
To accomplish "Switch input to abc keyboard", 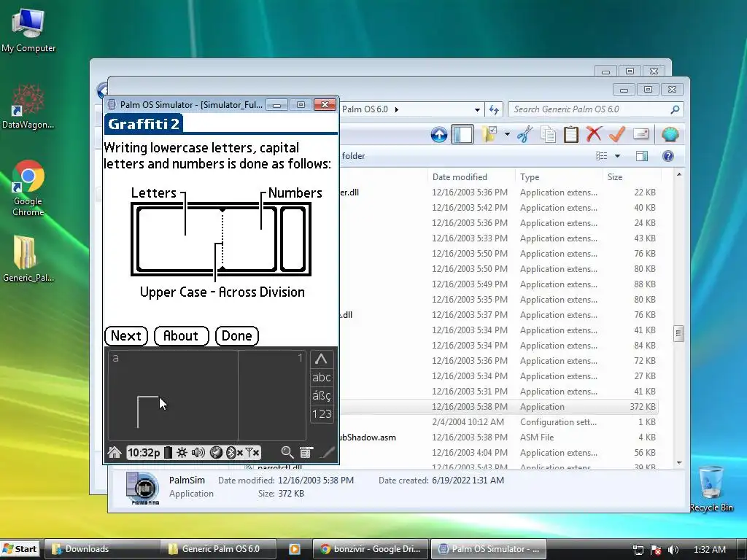I will click(321, 377).
